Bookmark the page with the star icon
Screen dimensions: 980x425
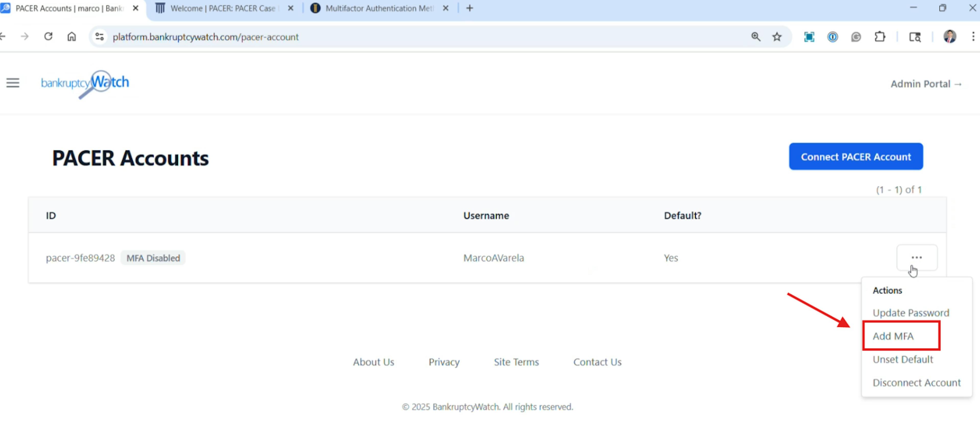(x=777, y=37)
